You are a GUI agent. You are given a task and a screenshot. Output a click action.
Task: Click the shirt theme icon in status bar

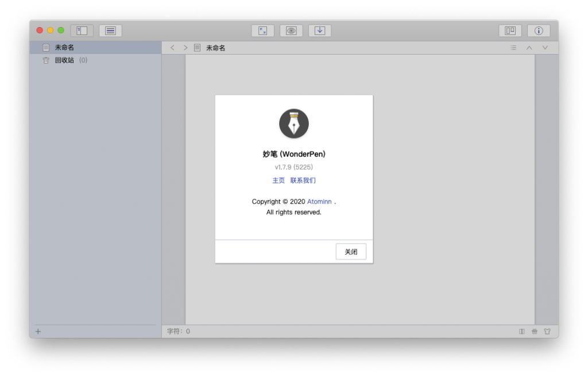(547, 331)
